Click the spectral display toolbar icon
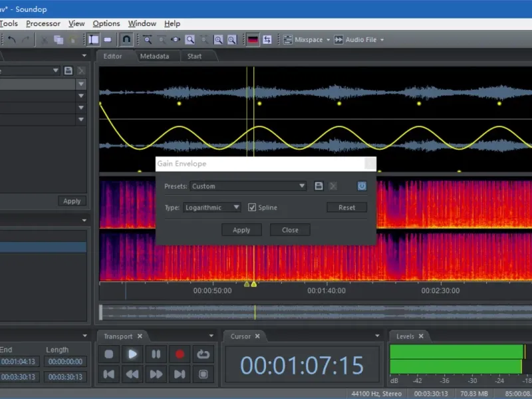Image resolution: width=532 pixels, height=399 pixels. 253,40
